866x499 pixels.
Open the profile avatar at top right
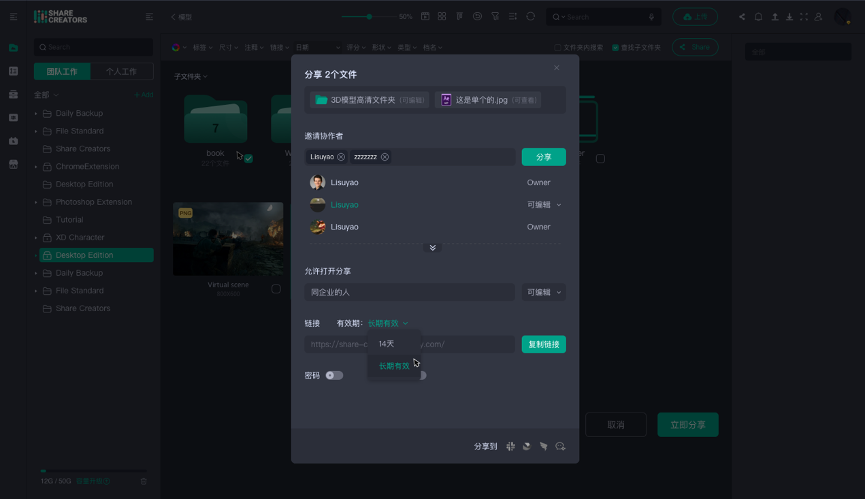tap(843, 17)
